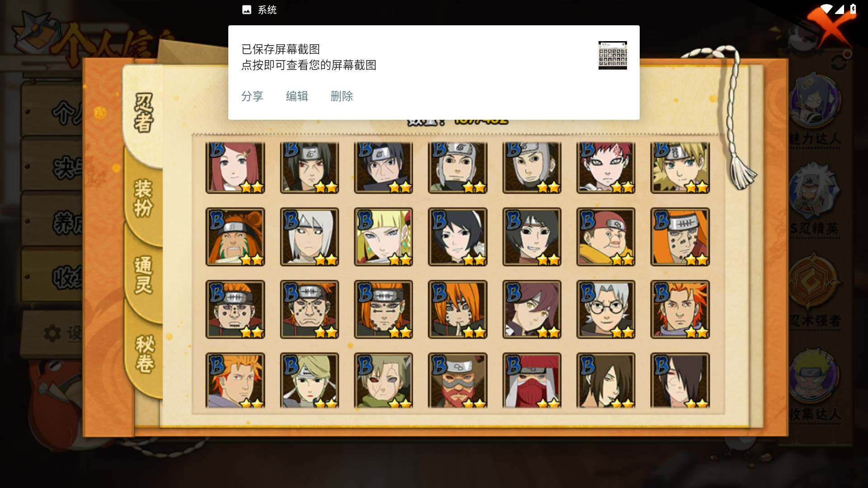Select the 忍者 ninja tab
Screen dimensions: 868x488
click(143, 113)
